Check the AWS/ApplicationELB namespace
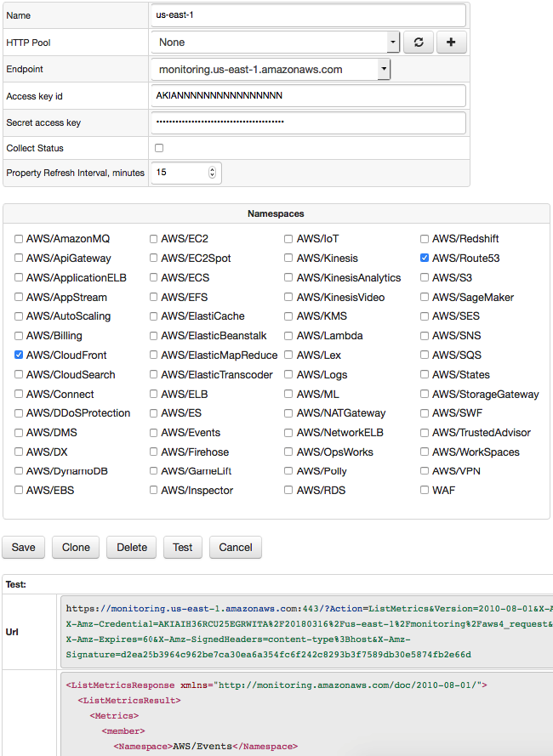 tap(19, 277)
